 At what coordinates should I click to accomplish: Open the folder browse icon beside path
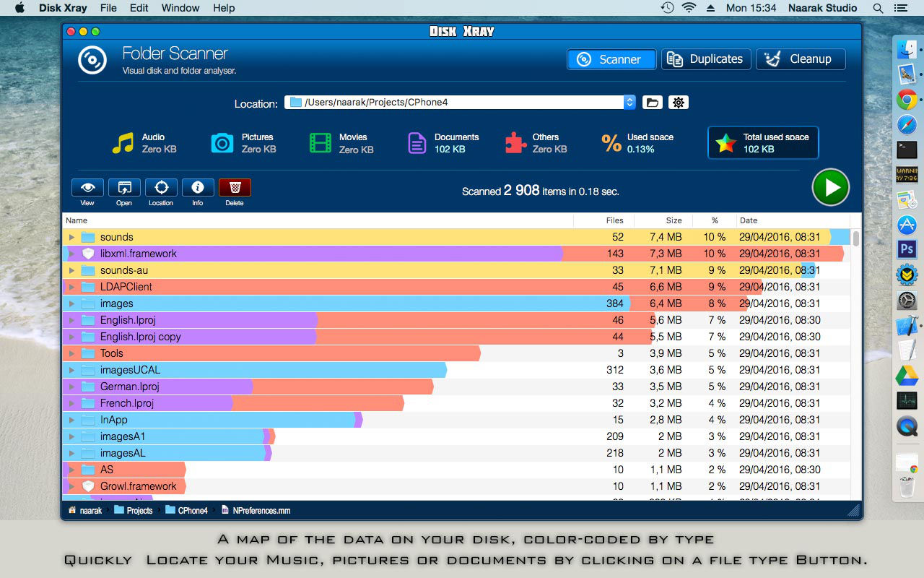(x=653, y=103)
